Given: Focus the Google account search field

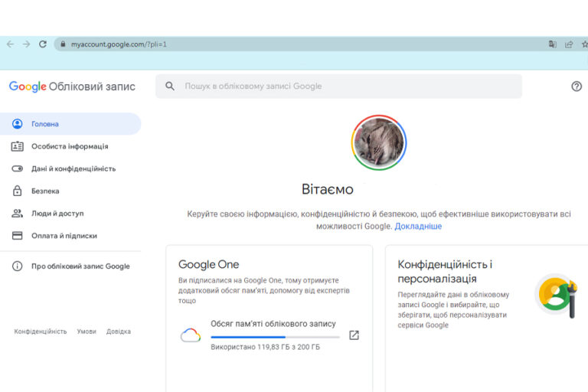Looking at the screenshot, I should point(338,87).
